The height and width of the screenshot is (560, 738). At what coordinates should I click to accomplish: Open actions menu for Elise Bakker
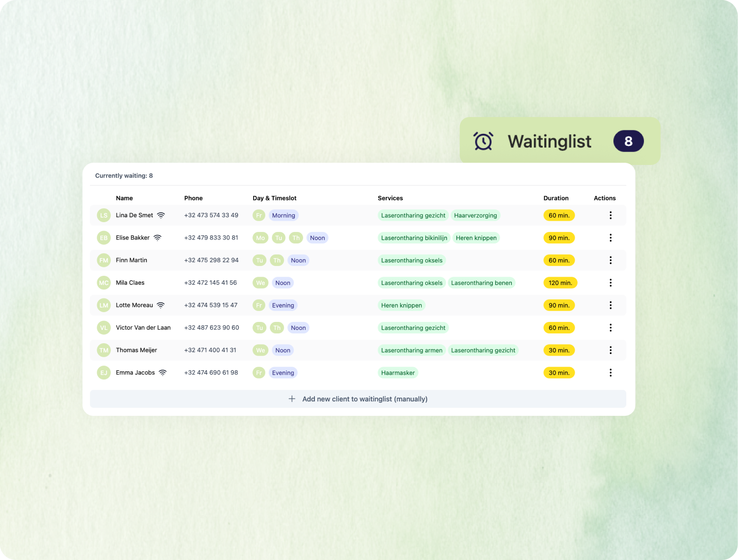[x=610, y=238]
